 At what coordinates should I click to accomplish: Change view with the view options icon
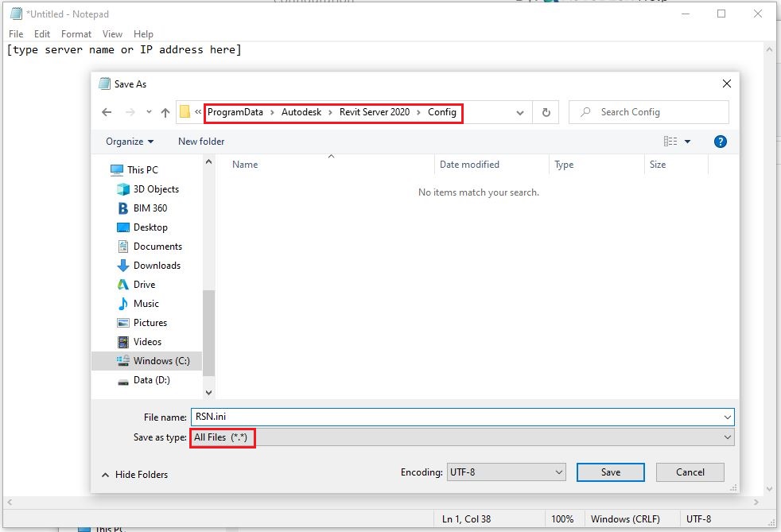(670, 142)
